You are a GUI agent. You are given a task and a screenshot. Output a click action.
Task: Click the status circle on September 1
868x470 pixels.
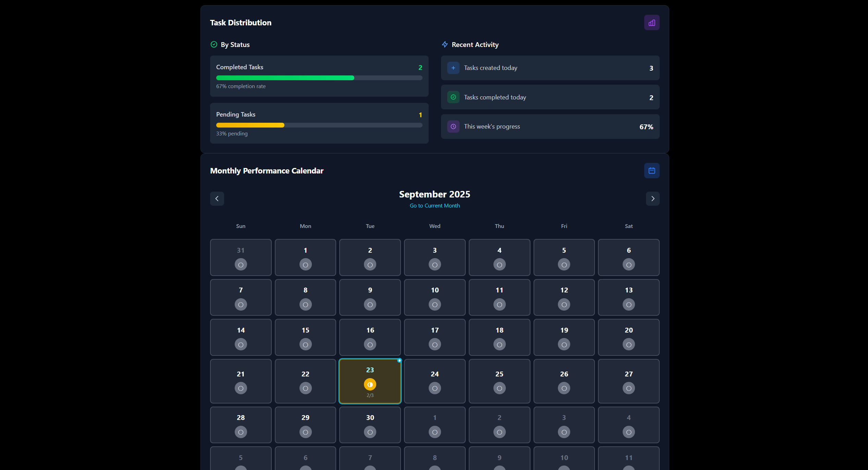[x=305, y=265]
